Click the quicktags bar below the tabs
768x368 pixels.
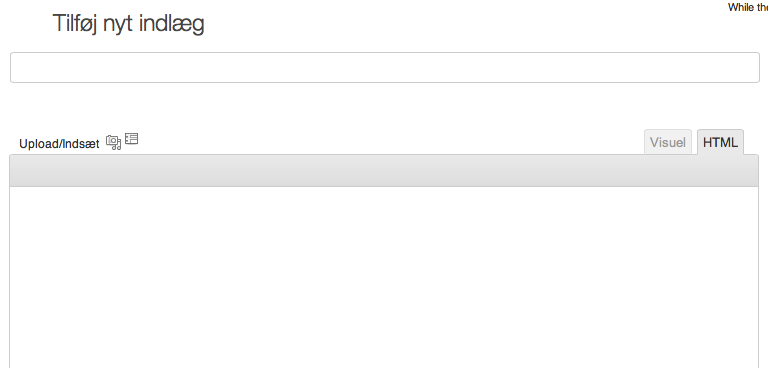tap(384, 171)
